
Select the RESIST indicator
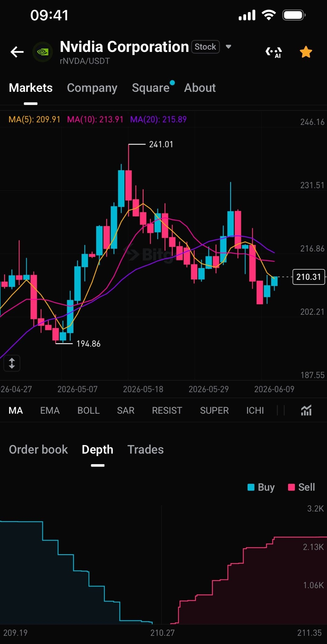pyautogui.click(x=167, y=410)
